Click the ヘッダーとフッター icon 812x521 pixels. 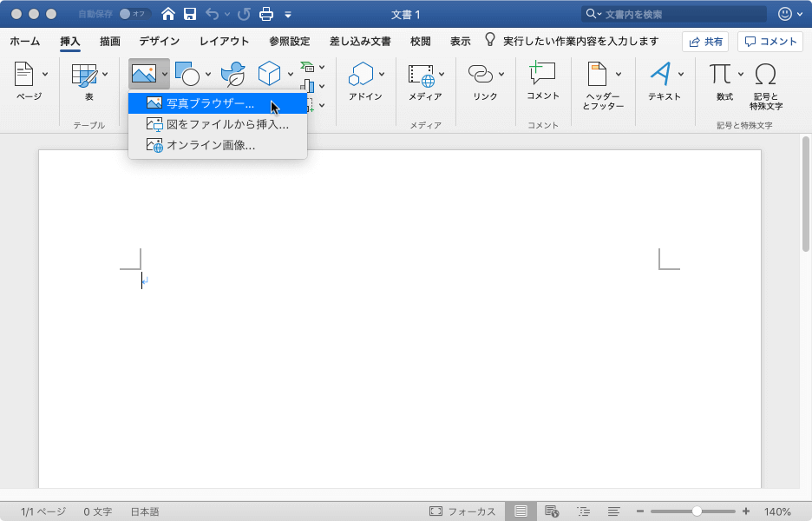[x=597, y=74]
